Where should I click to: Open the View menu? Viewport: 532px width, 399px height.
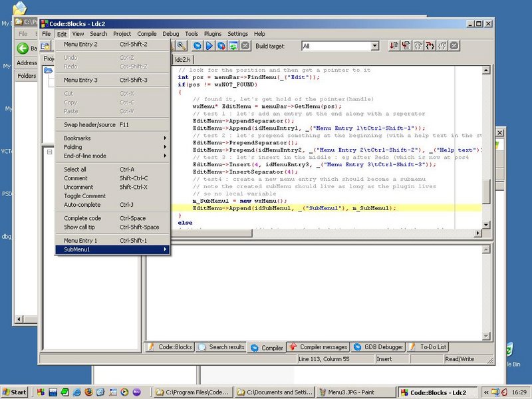pyautogui.click(x=78, y=34)
